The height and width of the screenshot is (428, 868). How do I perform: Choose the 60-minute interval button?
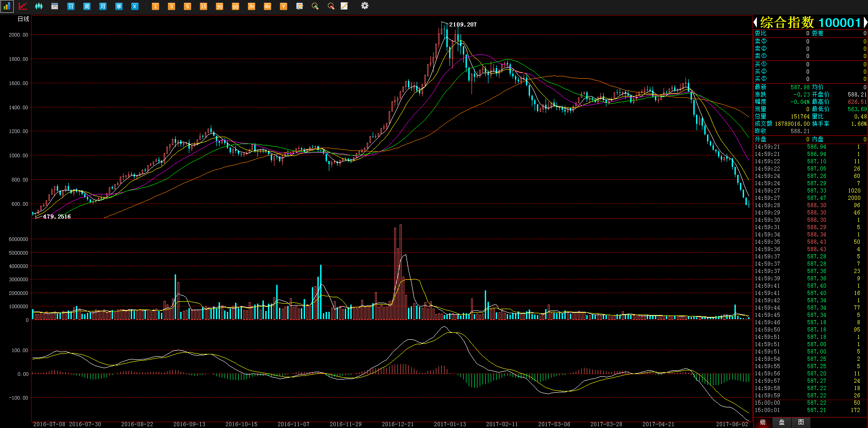[236, 6]
